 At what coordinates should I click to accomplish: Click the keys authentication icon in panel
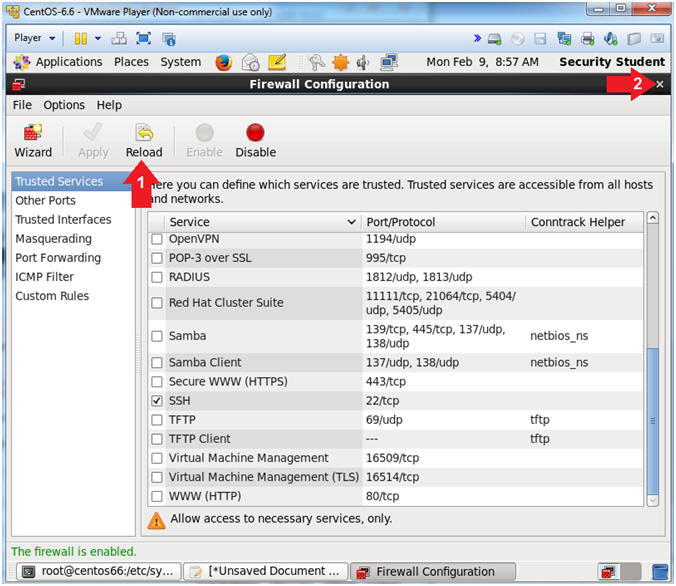[316, 63]
